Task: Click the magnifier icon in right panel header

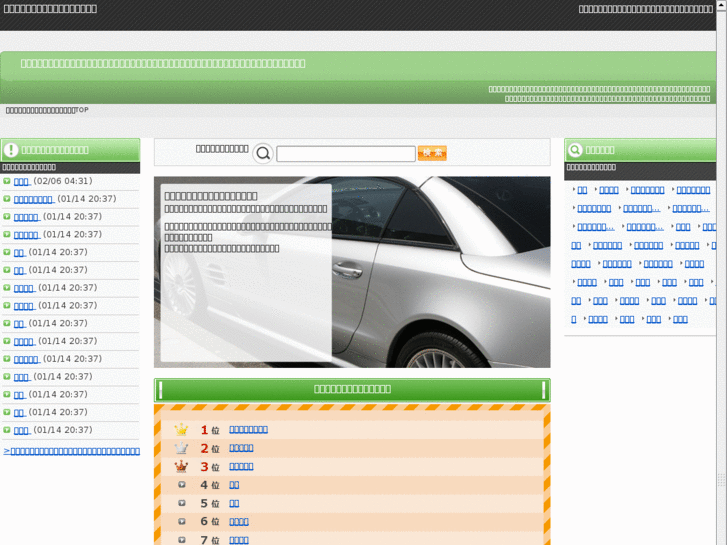Action: [x=575, y=150]
